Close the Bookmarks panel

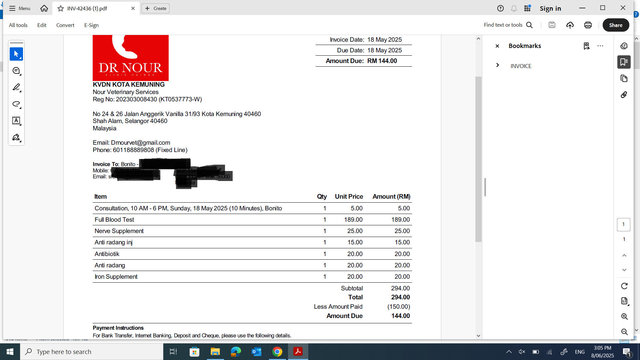[x=497, y=46]
